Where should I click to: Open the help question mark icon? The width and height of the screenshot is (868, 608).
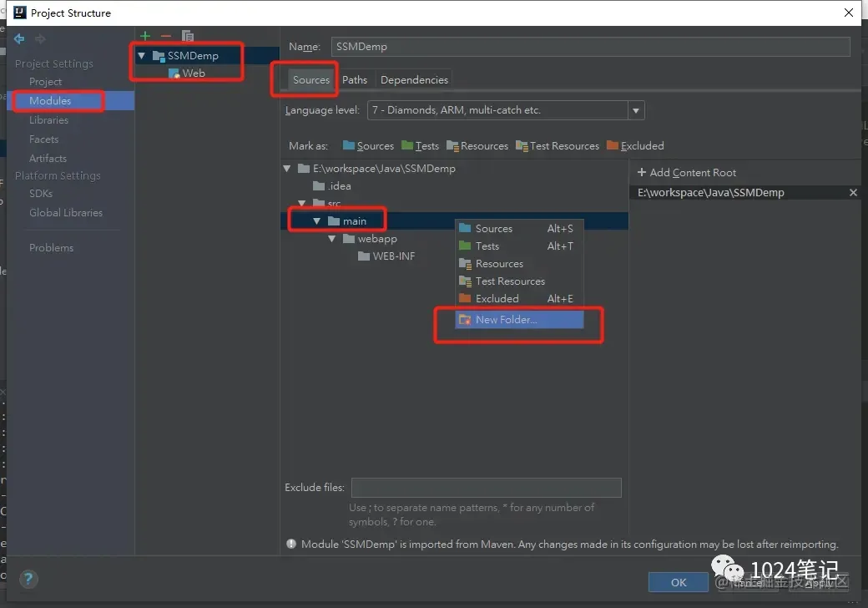(28, 580)
